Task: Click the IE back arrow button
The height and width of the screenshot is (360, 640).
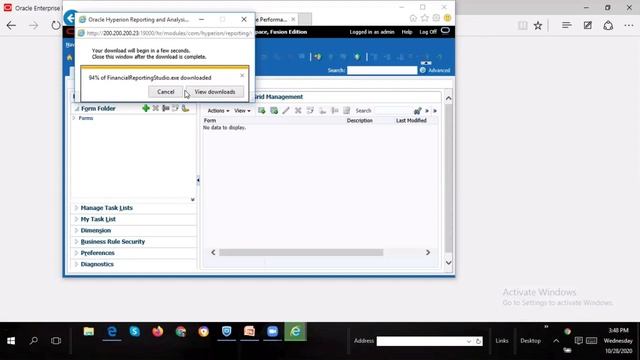Action: (x=70, y=18)
